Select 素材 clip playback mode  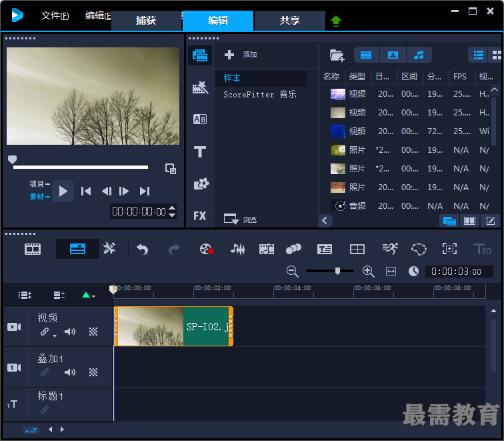(39, 196)
